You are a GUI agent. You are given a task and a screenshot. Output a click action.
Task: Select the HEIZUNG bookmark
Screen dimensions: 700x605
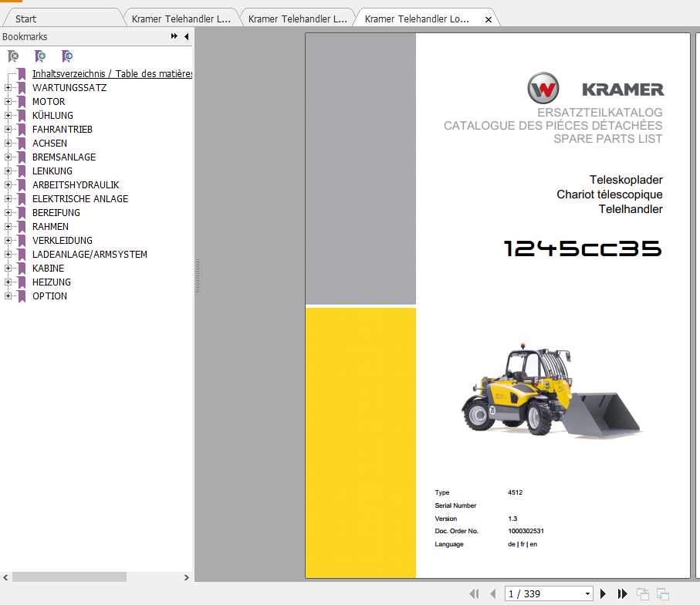pos(52,282)
